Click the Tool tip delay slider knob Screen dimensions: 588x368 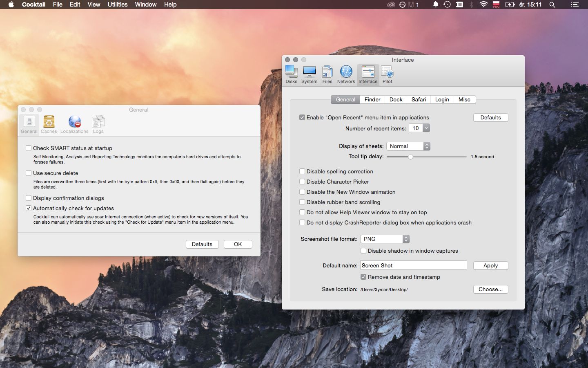410,157
